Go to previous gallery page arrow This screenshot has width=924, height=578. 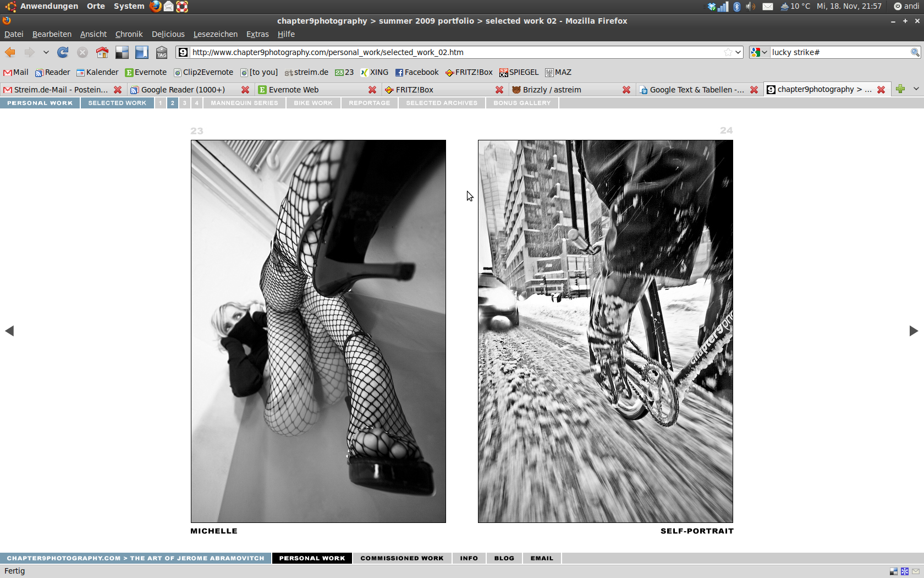(9, 331)
